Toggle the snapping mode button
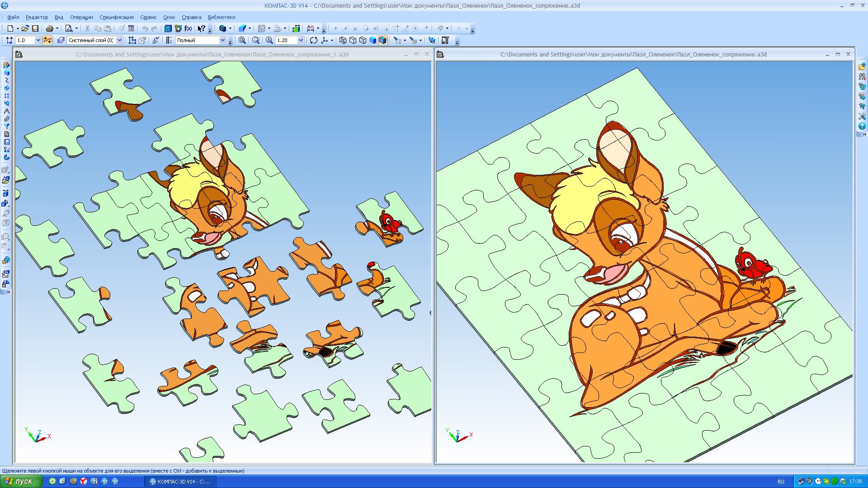Screen dimensions: 868x488 tap(47, 40)
